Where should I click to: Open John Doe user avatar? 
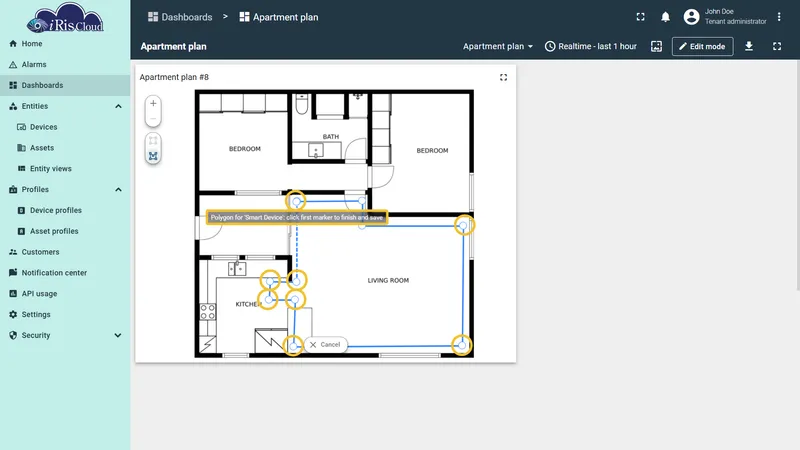point(691,17)
